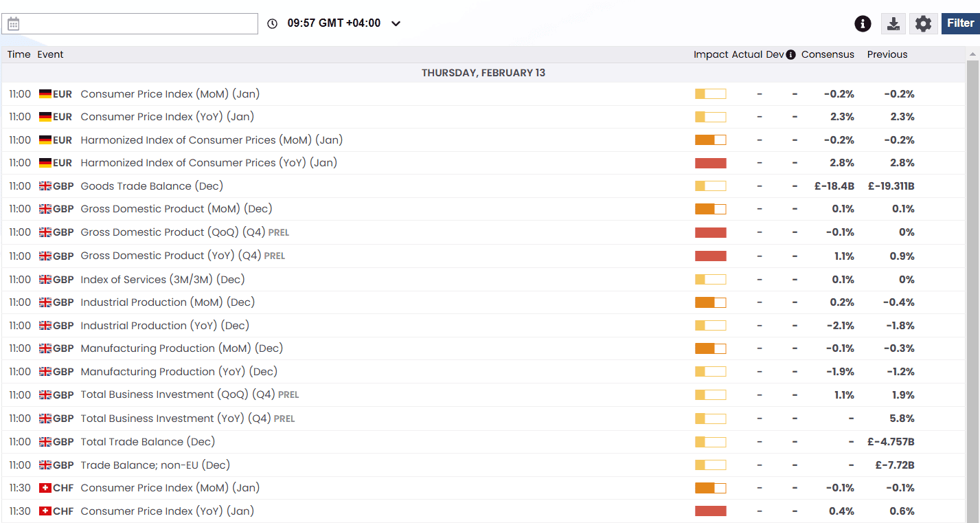Click the Filter button
Image resolution: width=980 pixels, height=523 pixels.
click(x=959, y=23)
